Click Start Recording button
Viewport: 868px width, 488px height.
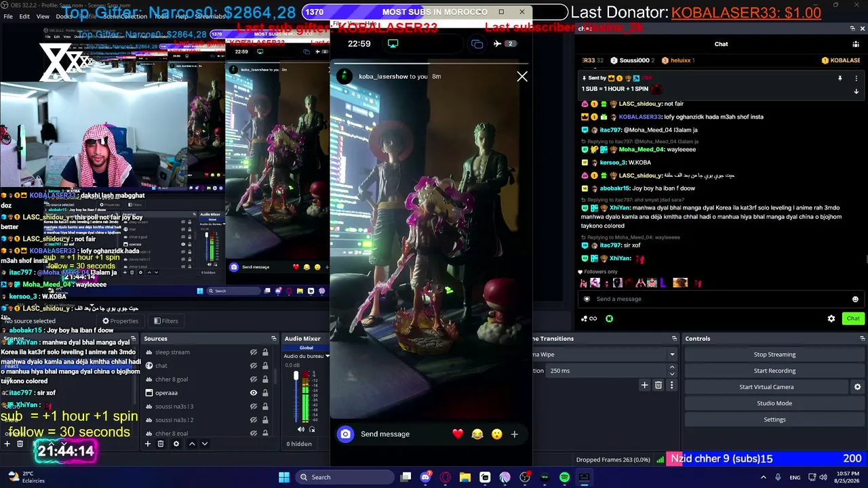coord(774,371)
